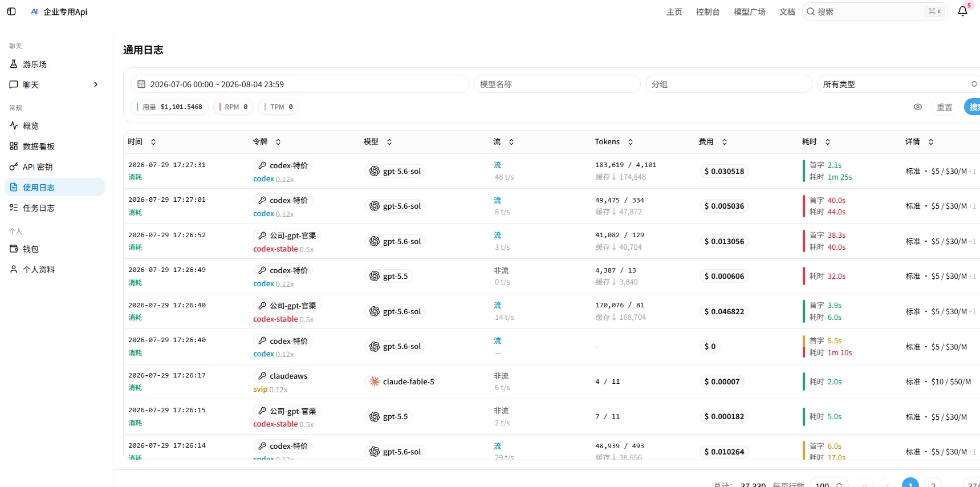
Task: Click the TPM 0 tag
Action: pos(278,107)
